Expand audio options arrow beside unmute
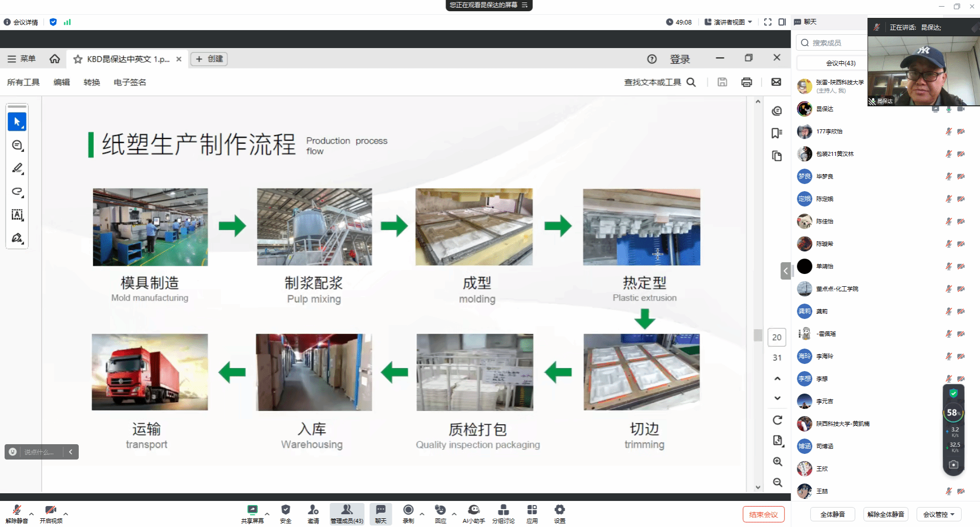Viewport: 980px width, 527px height. (32, 514)
